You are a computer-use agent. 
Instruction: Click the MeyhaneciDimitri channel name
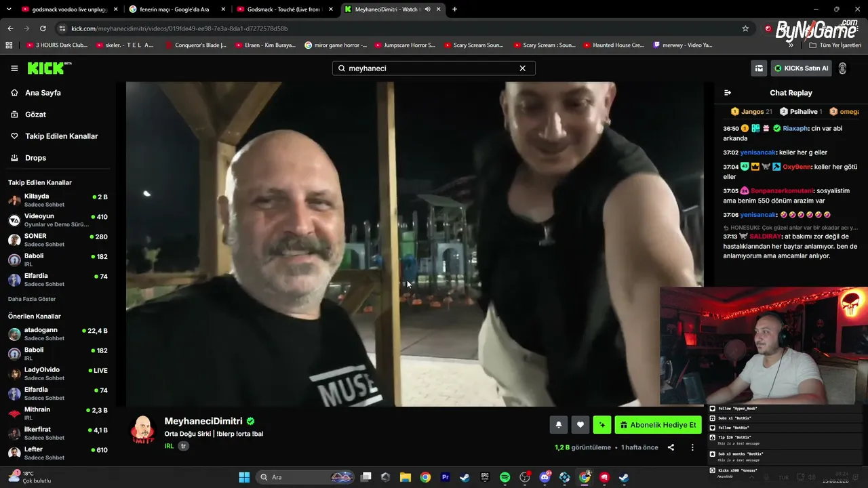(203, 421)
